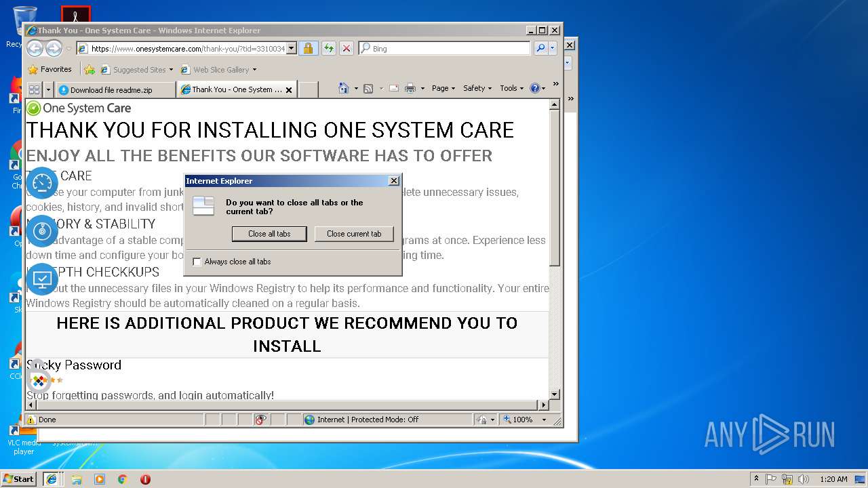Image resolution: width=868 pixels, height=488 pixels.
Task: Open tab list dropdown arrow
Action: 48,89
